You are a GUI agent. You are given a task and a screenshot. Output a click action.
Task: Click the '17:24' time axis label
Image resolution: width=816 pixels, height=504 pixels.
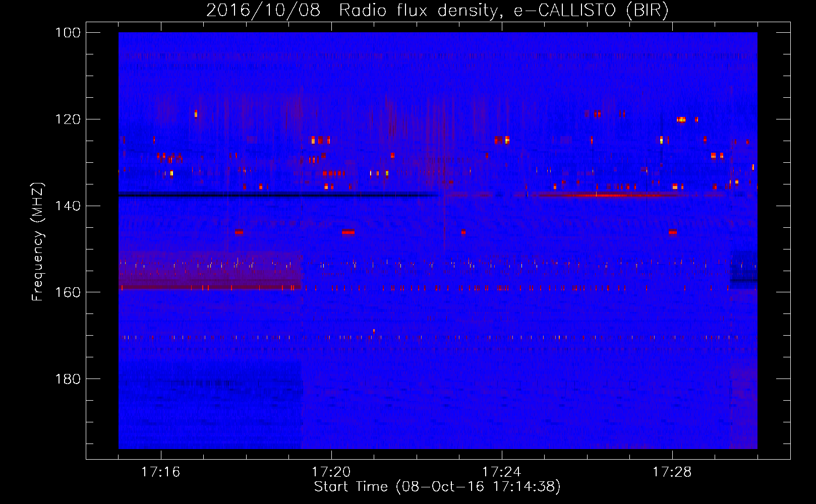click(502, 472)
